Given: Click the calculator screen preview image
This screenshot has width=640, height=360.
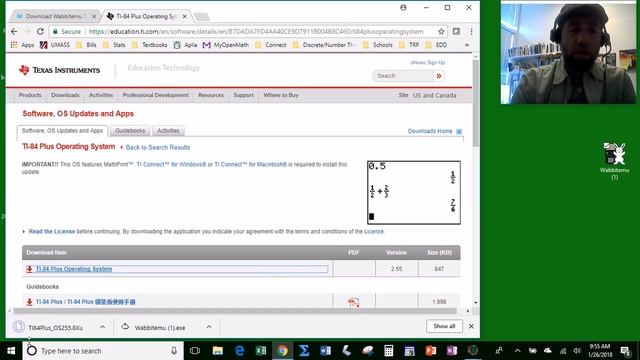Looking at the screenshot, I should point(414,192).
